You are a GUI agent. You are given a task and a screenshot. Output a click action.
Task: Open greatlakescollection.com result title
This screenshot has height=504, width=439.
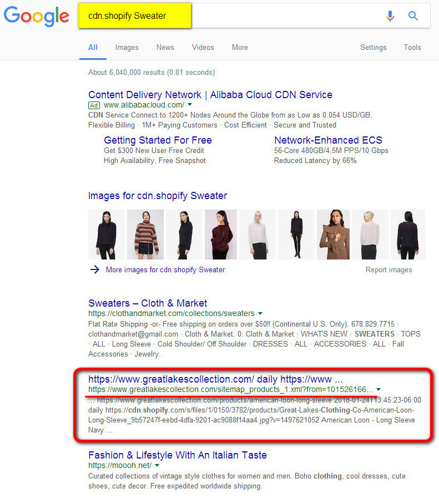tap(215, 379)
